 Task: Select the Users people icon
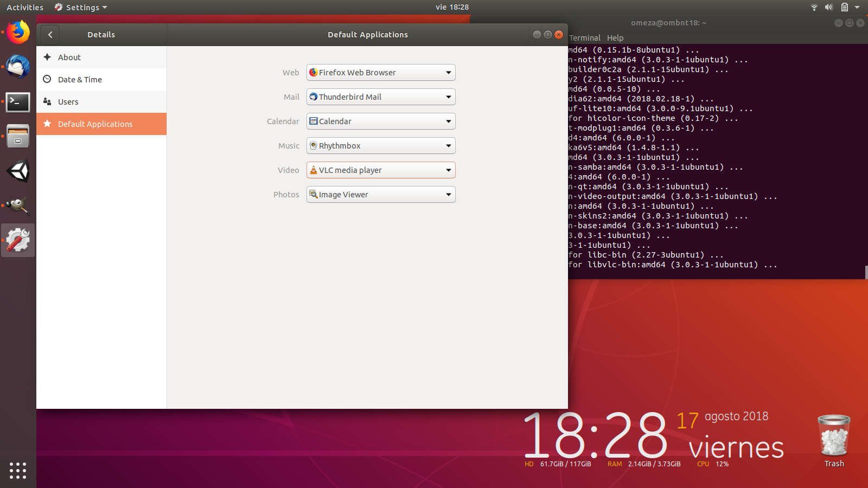click(47, 101)
